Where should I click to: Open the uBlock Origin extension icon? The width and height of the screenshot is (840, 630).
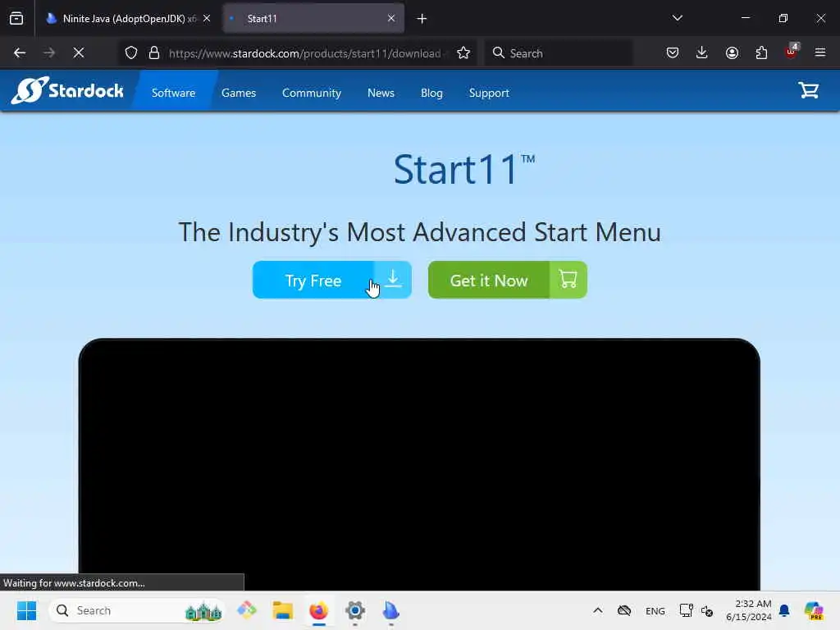tap(792, 52)
